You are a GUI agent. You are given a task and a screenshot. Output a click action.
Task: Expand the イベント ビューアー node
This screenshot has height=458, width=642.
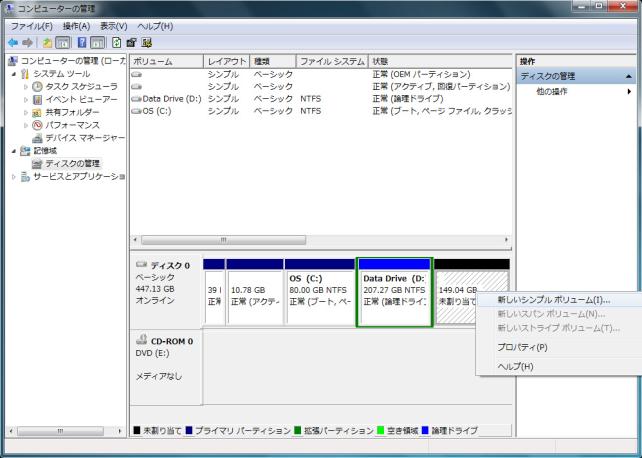point(26,99)
